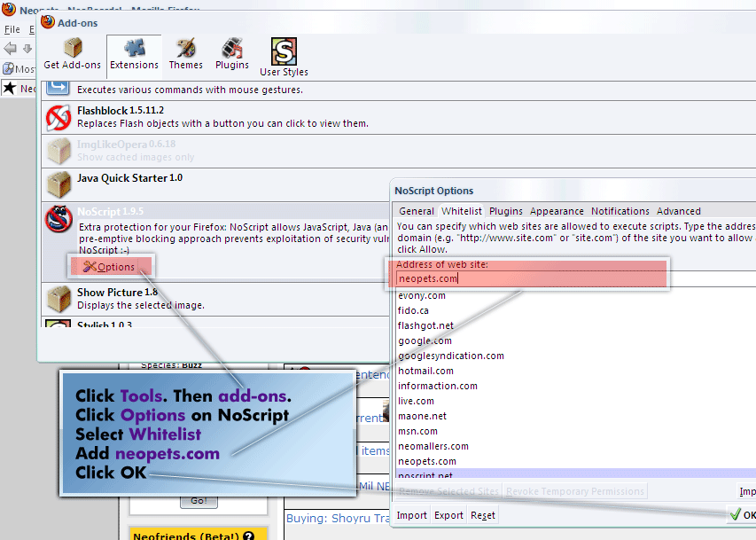The height and width of the screenshot is (540, 756).
Task: Select evony.com in the whitelist
Action: click(576, 295)
